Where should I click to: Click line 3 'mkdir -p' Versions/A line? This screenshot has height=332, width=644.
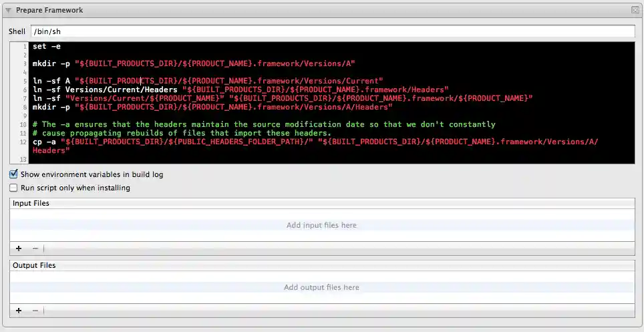tap(194, 63)
